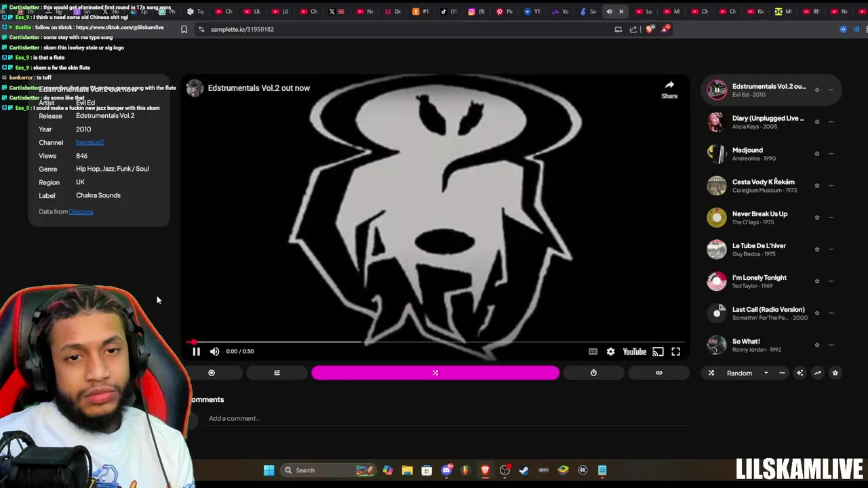
Task: Pause the Edstrumentals Vol.2 playlist thumbnail
Action: point(717,89)
